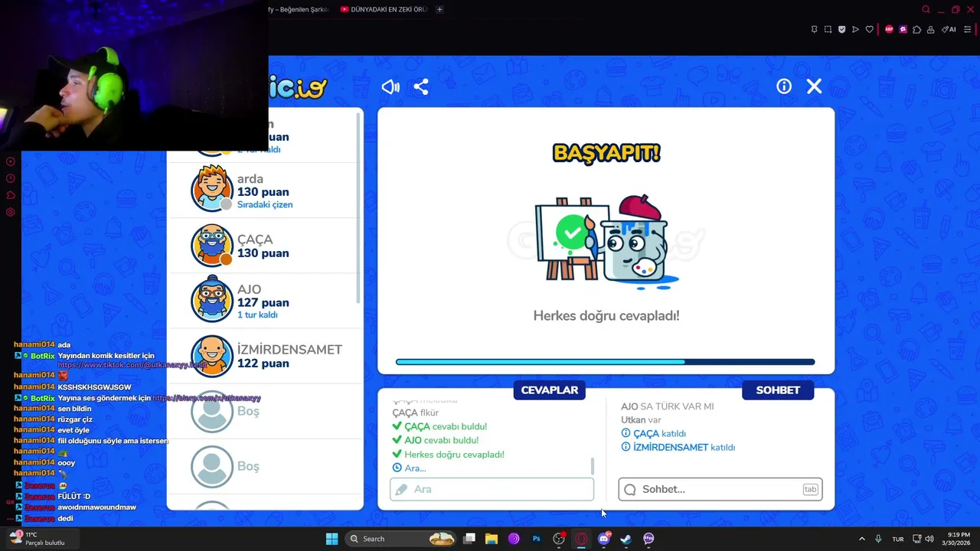Open Steam from the taskbar
This screenshot has height=551, width=980.
click(626, 539)
